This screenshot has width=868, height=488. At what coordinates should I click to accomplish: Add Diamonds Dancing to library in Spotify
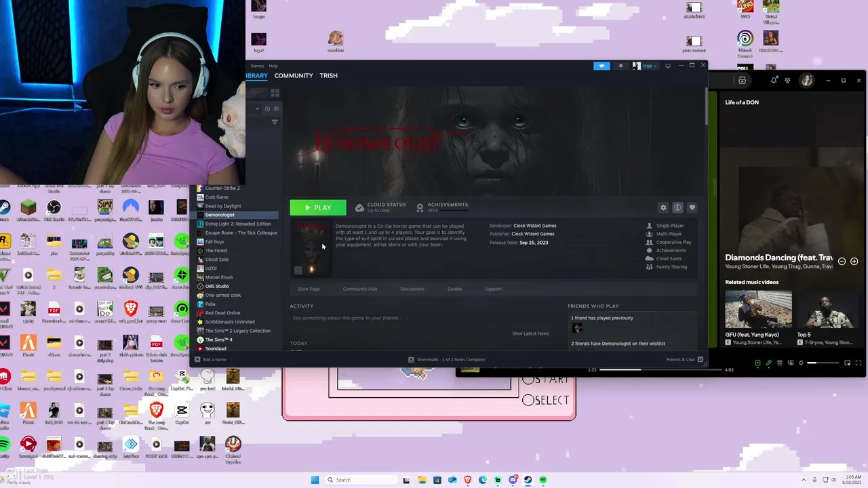coord(854,261)
